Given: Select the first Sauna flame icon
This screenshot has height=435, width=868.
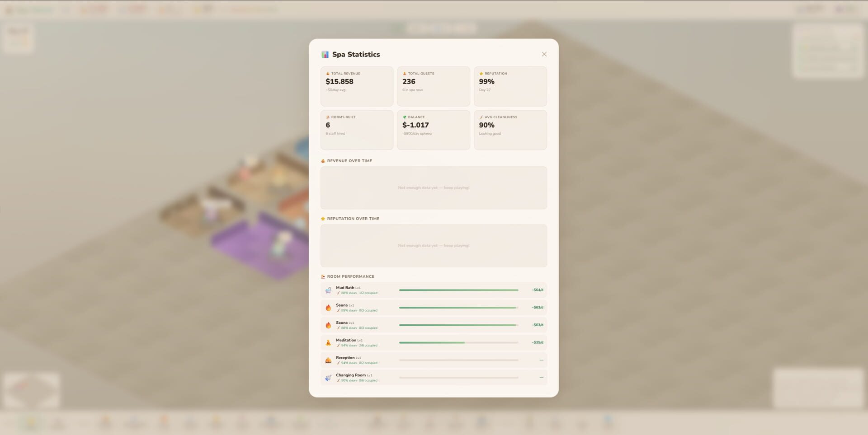Looking at the screenshot, I should (x=328, y=307).
